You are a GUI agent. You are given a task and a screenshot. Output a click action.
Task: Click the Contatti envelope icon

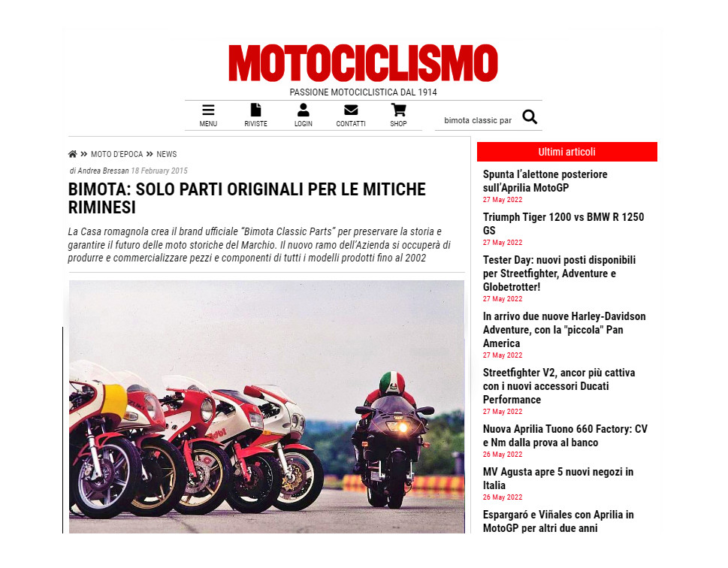click(351, 110)
